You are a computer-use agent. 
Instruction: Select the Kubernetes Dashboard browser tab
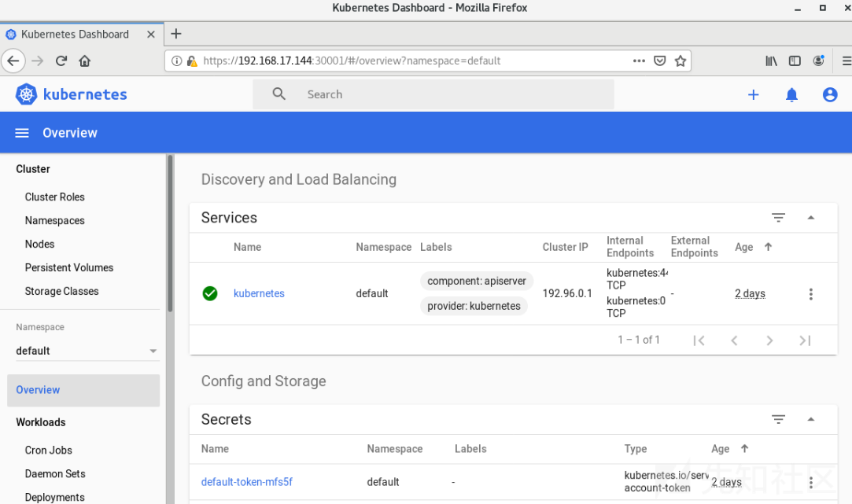[82, 35]
